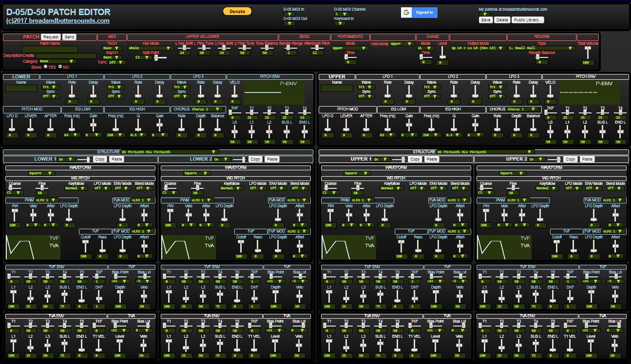Open the Lower 1 Waveform Square dropdown
This screenshot has height=364, width=631.
[41, 173]
